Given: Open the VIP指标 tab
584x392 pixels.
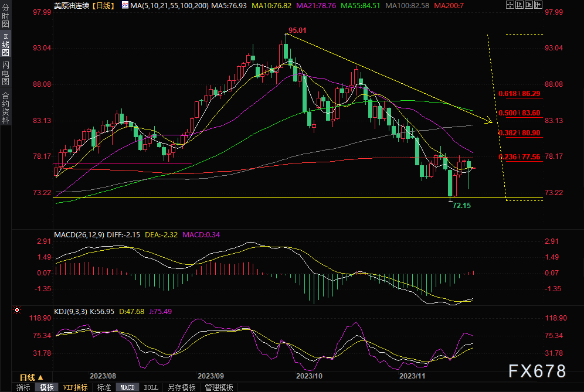Looking at the screenshot, I should point(75,387).
